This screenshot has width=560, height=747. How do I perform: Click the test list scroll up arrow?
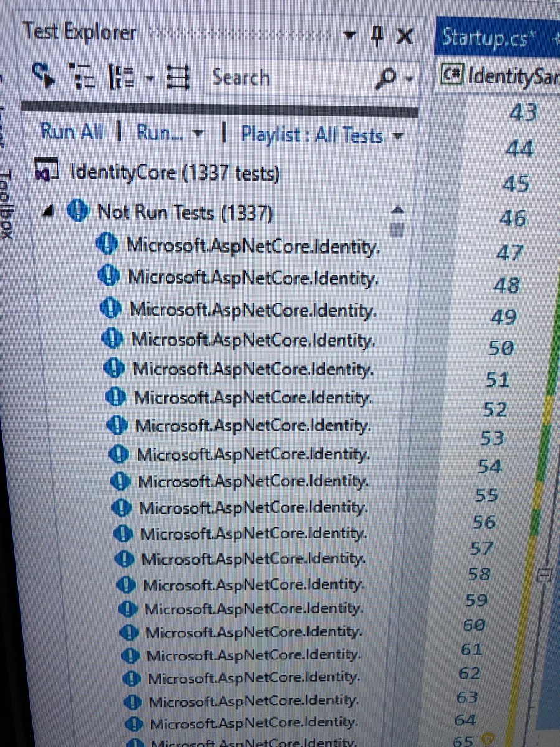click(398, 210)
